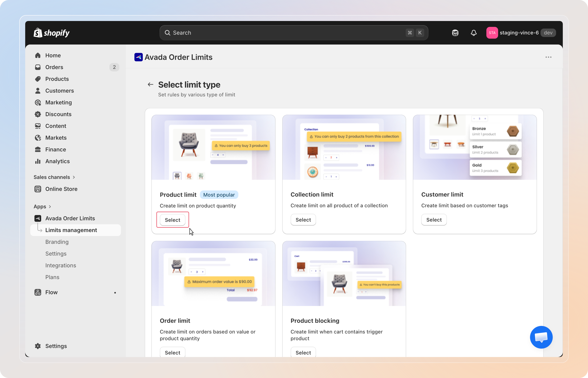Open the notifications bell
Image resolution: width=588 pixels, height=378 pixels.
(x=474, y=33)
